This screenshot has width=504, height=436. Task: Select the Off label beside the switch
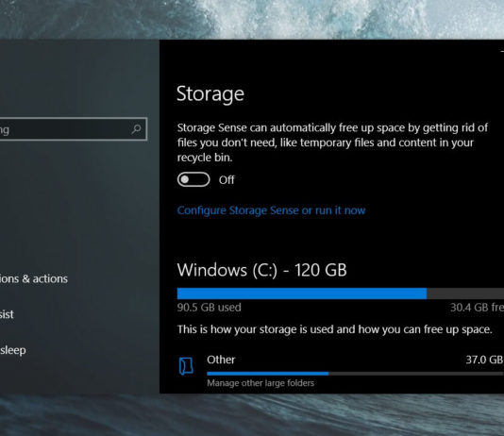[227, 180]
